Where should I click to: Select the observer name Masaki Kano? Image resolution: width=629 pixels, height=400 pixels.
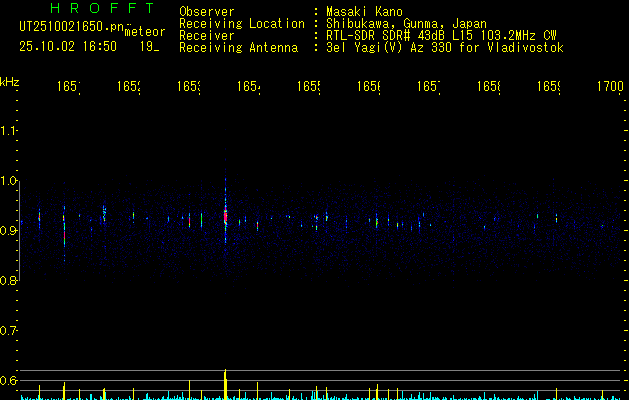(364, 11)
